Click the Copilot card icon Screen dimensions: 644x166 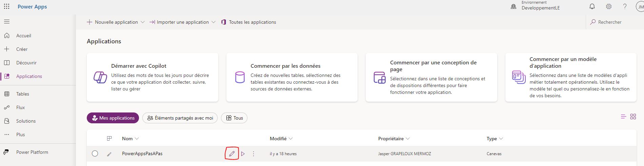(x=100, y=77)
